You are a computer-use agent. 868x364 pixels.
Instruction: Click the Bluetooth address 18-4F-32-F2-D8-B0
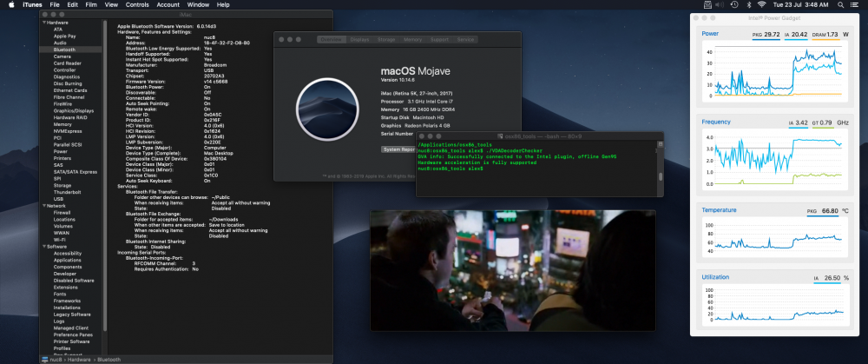[227, 43]
